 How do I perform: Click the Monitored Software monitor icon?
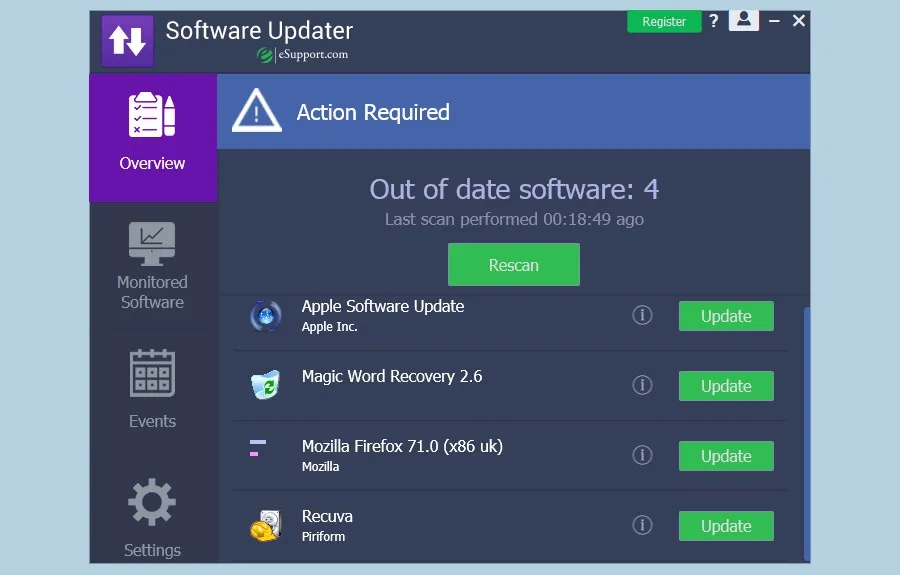point(152,244)
